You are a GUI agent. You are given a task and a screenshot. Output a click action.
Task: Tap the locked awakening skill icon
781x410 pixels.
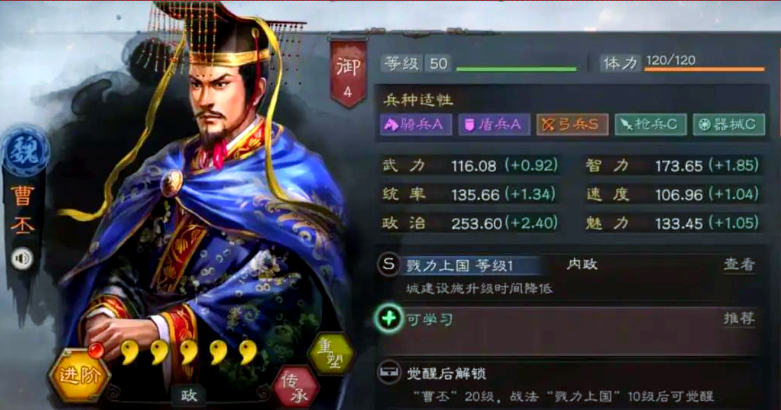389,373
